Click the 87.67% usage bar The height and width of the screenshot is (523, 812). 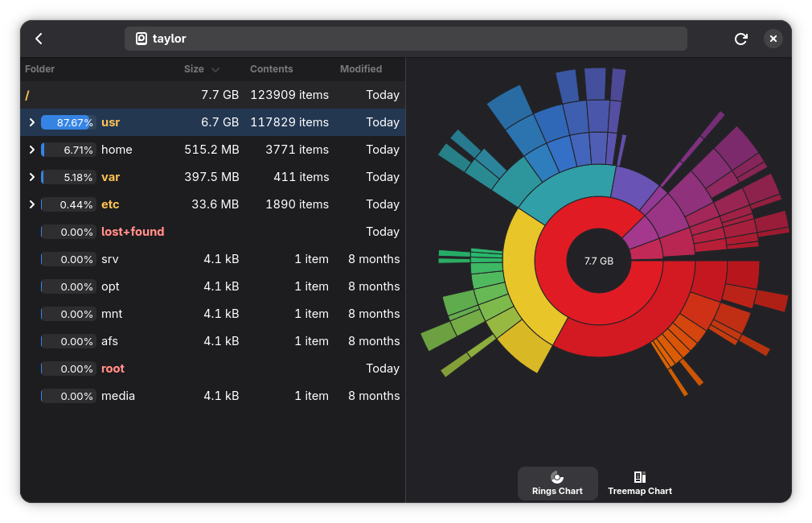point(68,122)
